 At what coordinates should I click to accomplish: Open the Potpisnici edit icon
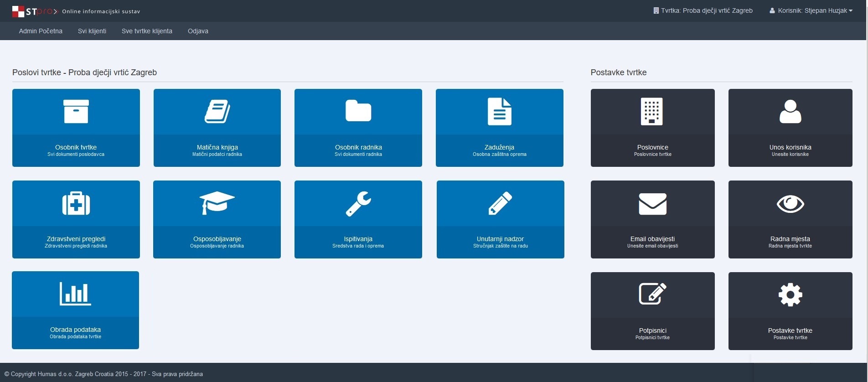(653, 294)
